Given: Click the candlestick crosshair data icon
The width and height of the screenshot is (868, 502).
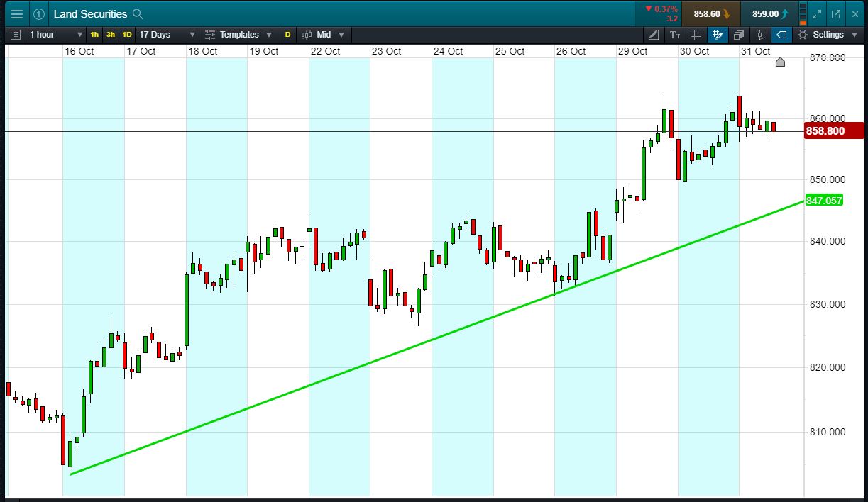Looking at the screenshot, I should click(x=760, y=34).
